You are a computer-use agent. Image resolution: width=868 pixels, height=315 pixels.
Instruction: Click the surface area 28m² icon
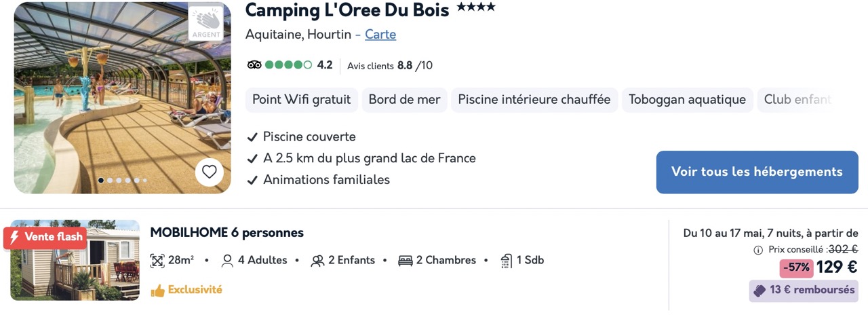157,261
